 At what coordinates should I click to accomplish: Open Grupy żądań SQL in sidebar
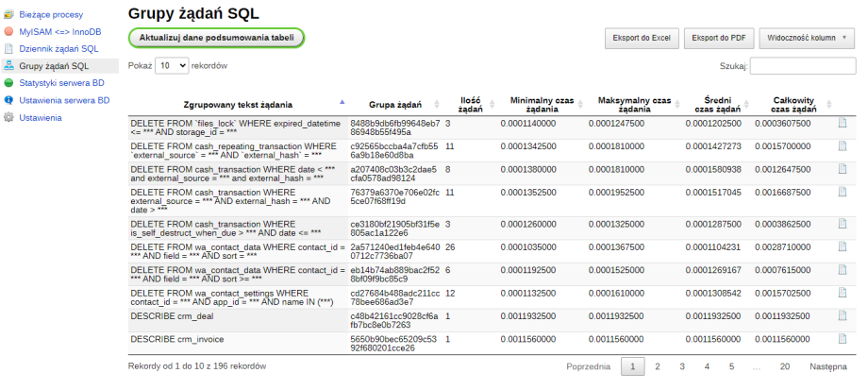click(54, 66)
